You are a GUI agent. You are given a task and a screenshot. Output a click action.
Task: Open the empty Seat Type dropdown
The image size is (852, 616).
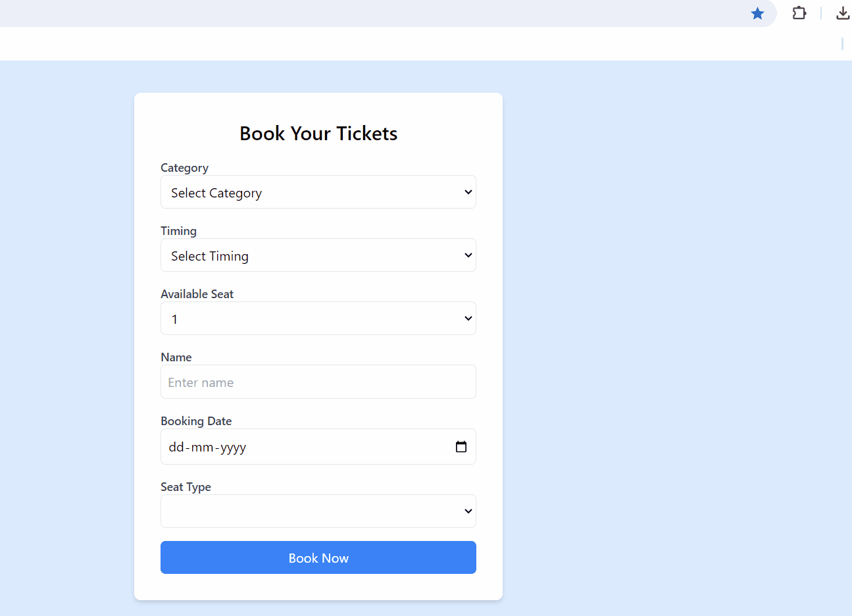[x=318, y=511]
